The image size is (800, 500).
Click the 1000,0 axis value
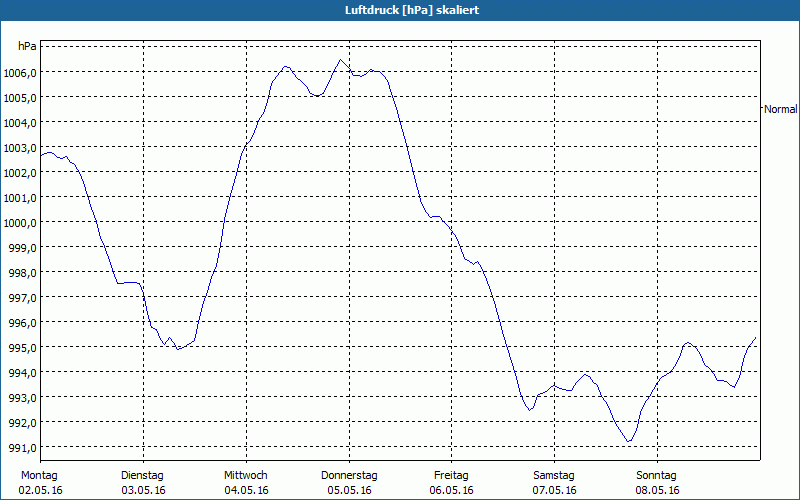tap(20, 222)
